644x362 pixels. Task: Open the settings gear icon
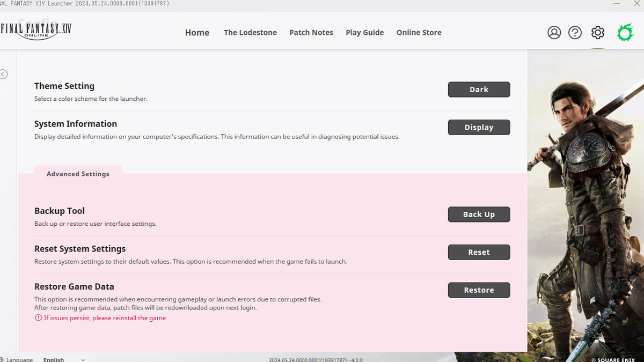597,33
